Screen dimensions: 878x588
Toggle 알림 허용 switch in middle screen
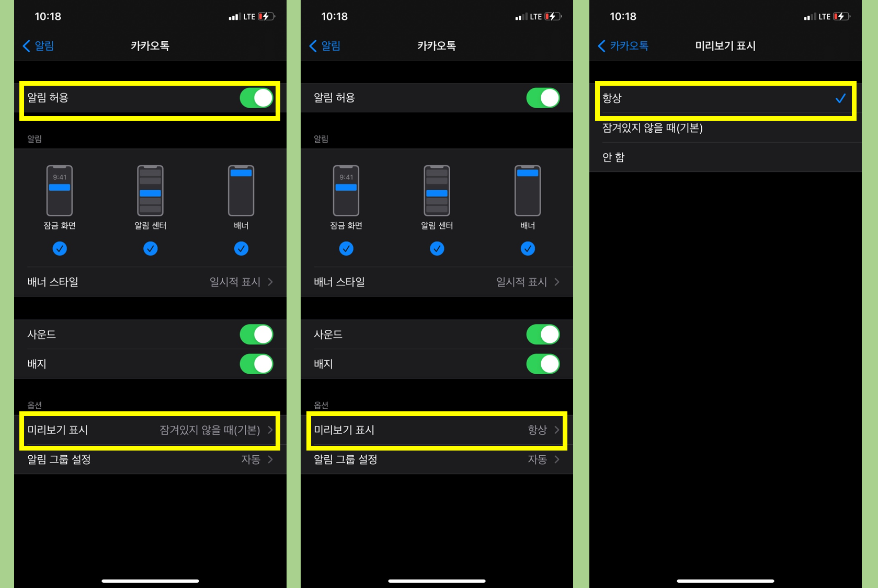pos(543,98)
